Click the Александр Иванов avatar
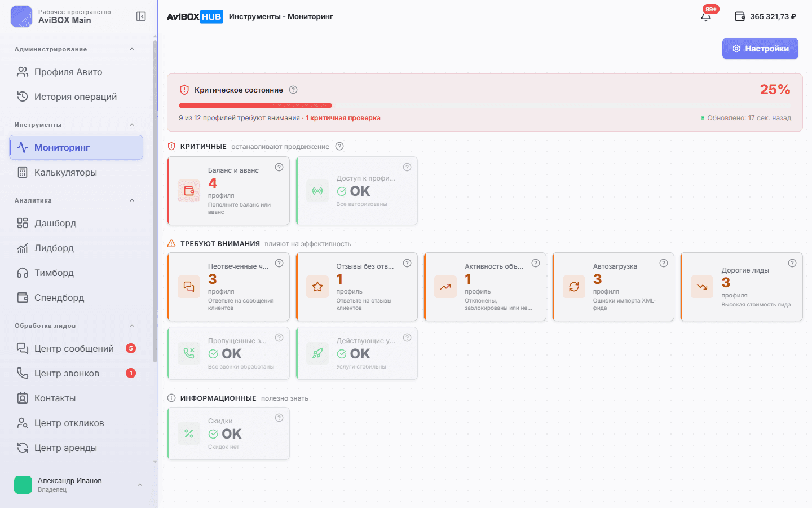 [x=23, y=485]
